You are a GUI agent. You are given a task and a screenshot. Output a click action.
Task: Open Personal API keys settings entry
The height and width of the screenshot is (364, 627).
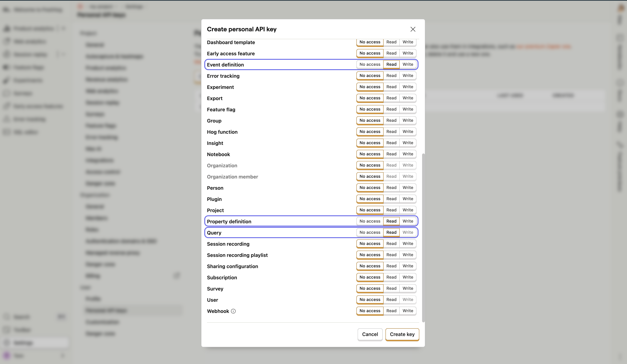(106, 310)
